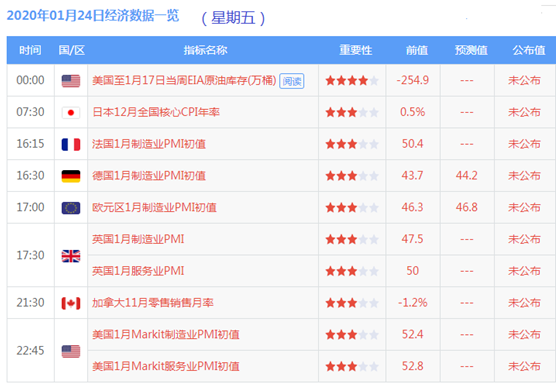This screenshot has height=386, width=558.
Task: Click the Japan flag icon
Action: (x=71, y=113)
